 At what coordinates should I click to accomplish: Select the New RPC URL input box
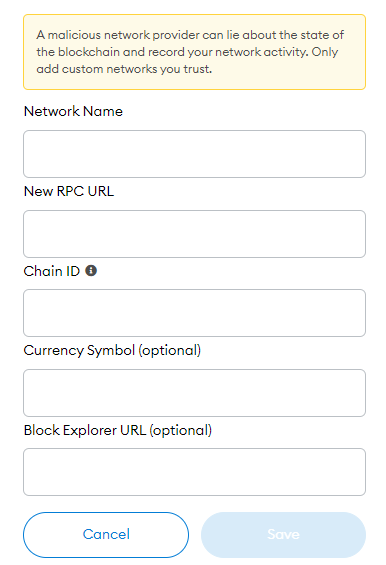194,234
